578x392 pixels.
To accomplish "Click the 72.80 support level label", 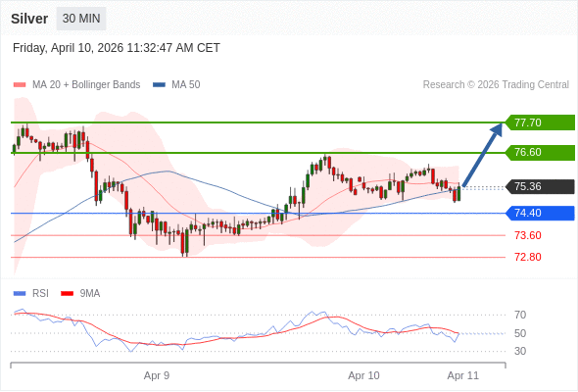I will point(528,257).
